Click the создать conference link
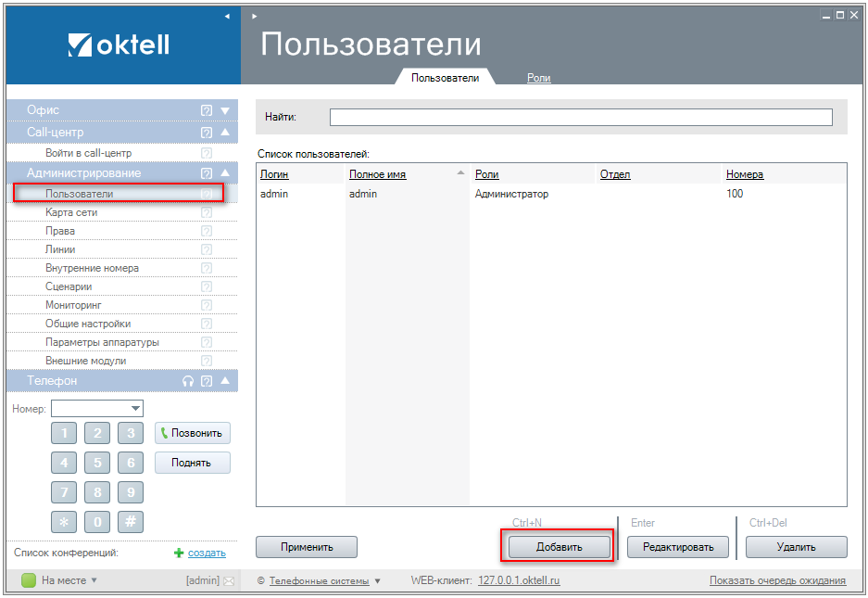Image resolution: width=868 pixels, height=598 pixels. point(207,553)
